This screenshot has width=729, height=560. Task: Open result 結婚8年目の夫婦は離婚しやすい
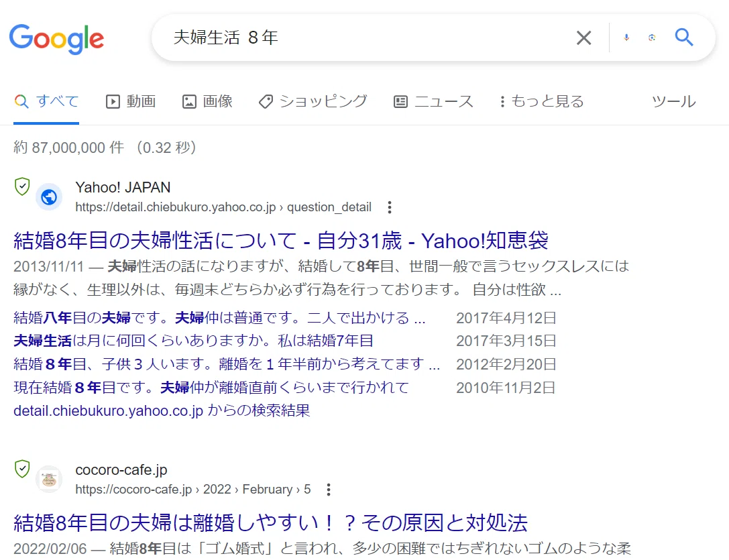270,523
